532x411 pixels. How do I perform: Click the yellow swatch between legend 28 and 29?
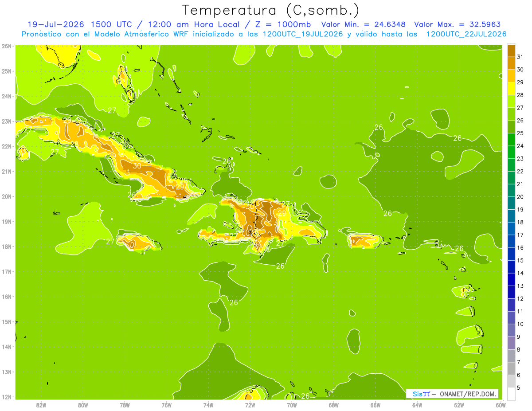[x=511, y=89]
